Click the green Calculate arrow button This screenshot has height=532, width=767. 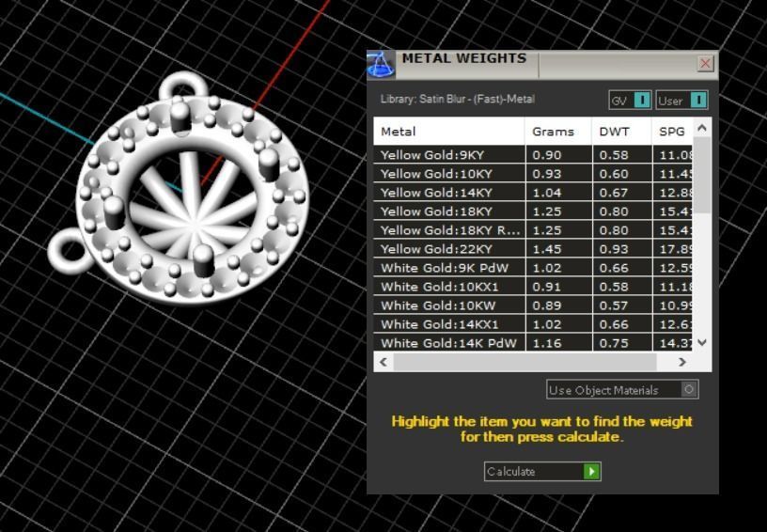pos(591,471)
